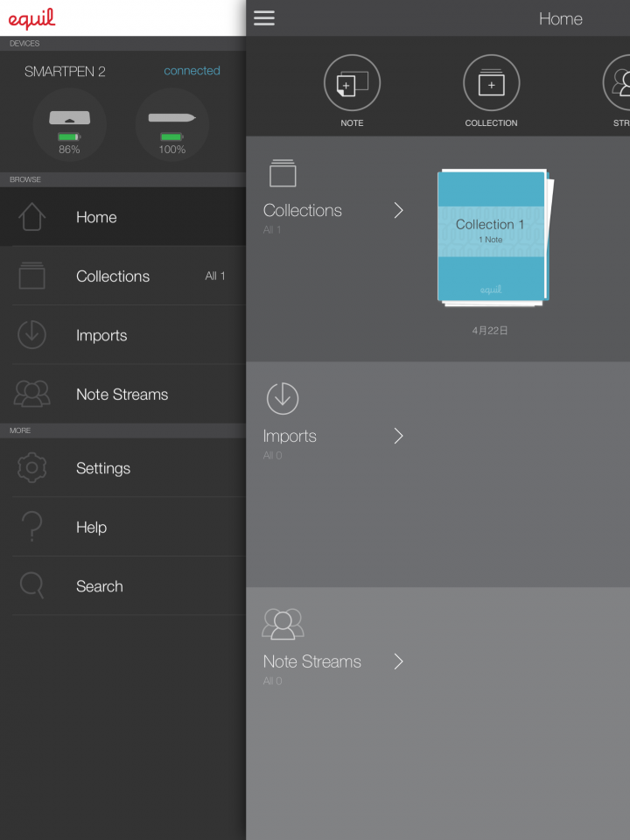Go to Home in the sidebar
The image size is (630, 840).
pyautogui.click(x=122, y=217)
